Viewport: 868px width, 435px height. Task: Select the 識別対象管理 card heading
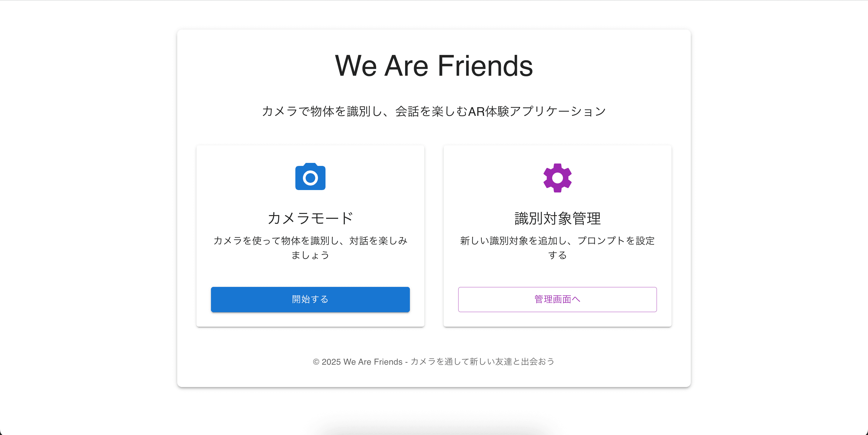tap(557, 218)
